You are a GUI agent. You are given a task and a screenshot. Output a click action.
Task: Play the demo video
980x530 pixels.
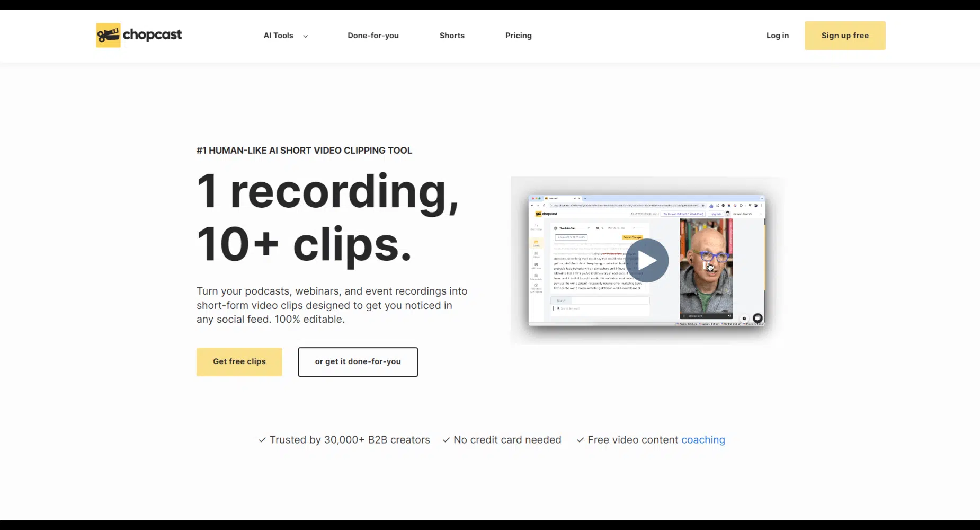coord(647,260)
